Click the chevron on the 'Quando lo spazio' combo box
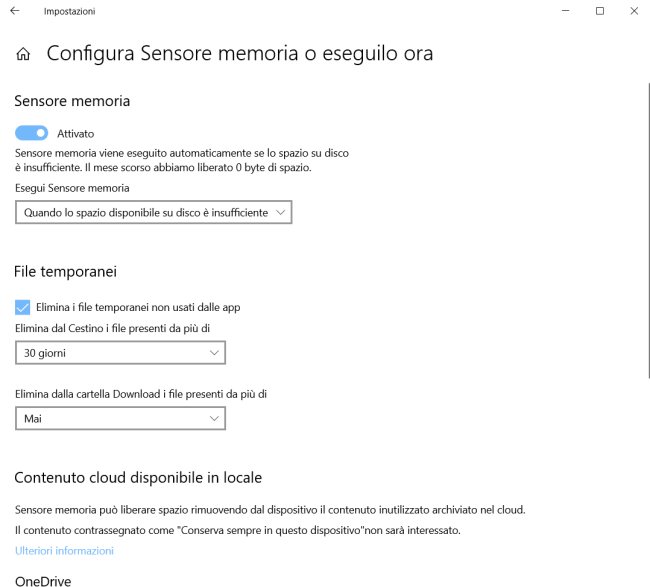This screenshot has height=587, width=650. (x=280, y=213)
